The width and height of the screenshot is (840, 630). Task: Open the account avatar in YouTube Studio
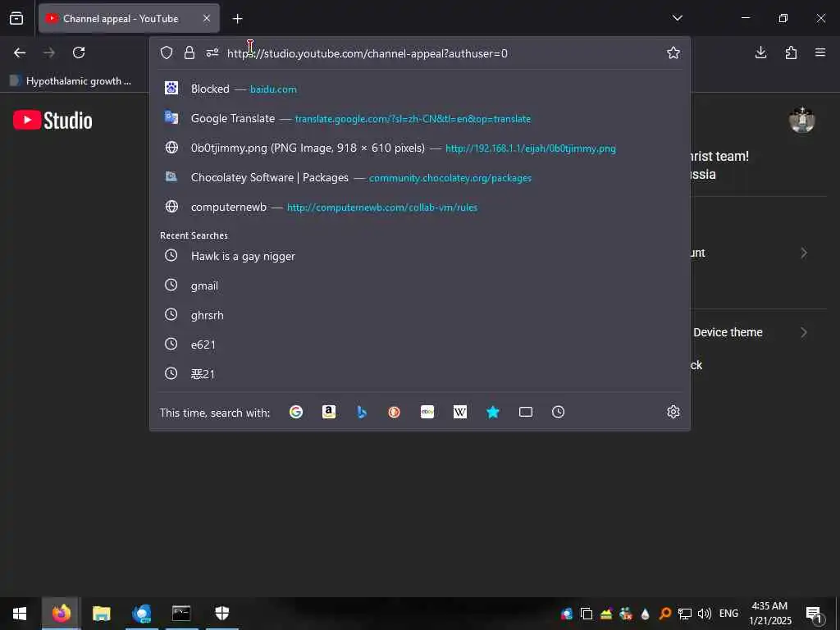(x=802, y=120)
